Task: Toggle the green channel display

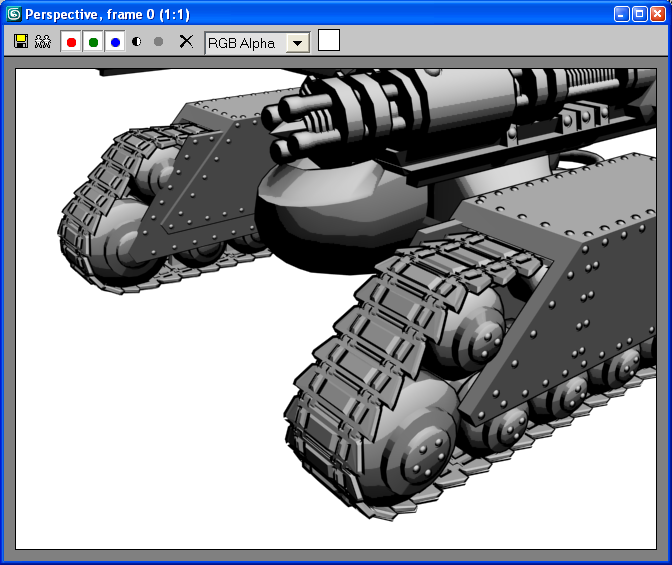Action: tap(93, 42)
